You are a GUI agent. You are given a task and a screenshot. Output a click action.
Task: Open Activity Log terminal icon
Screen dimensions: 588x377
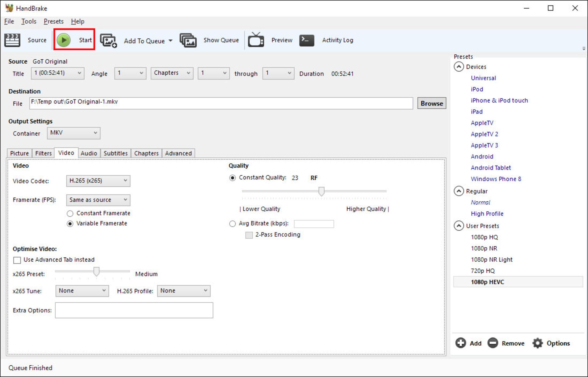(x=307, y=40)
